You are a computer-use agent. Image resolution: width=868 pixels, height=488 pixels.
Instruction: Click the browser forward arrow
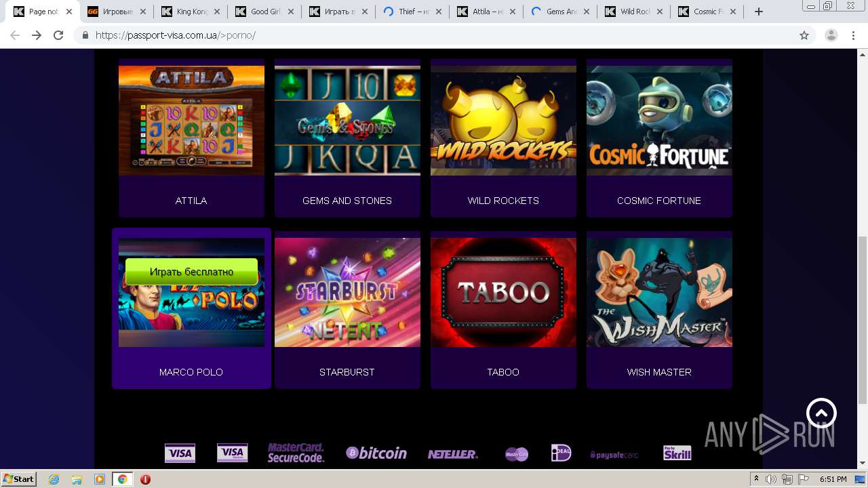(x=37, y=35)
